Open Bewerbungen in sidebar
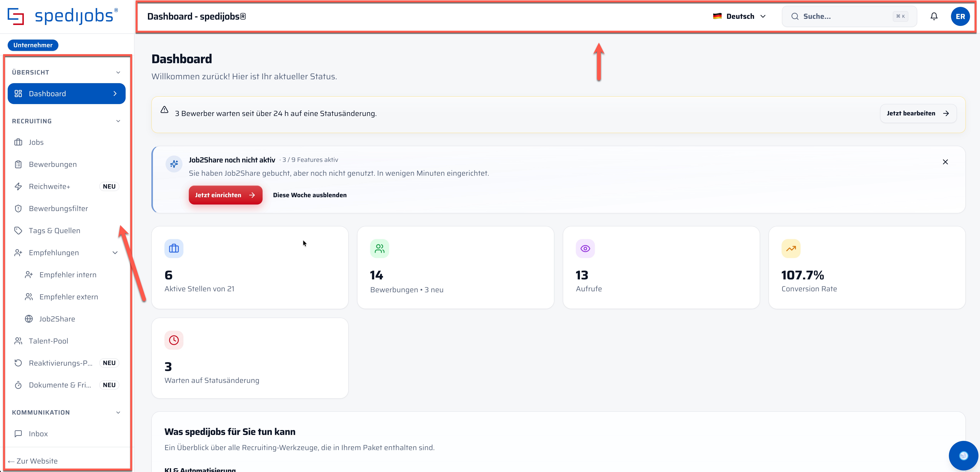 tap(67, 164)
